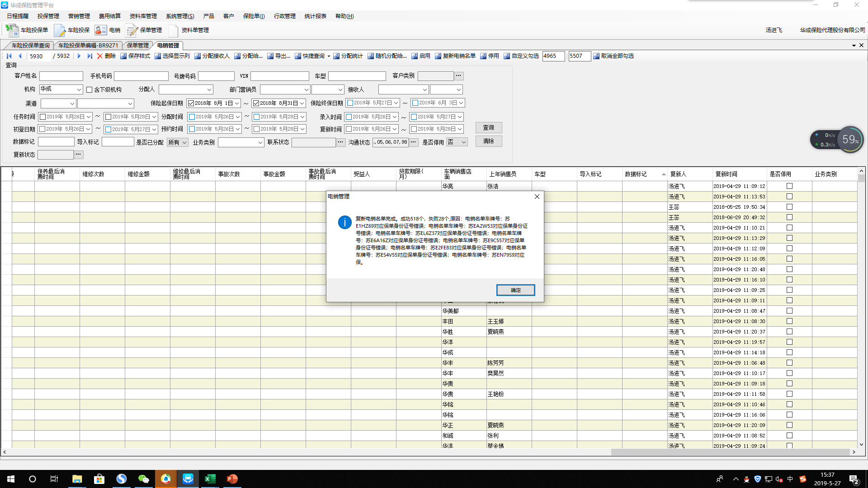Check 是否停用 box in first row

789,186
